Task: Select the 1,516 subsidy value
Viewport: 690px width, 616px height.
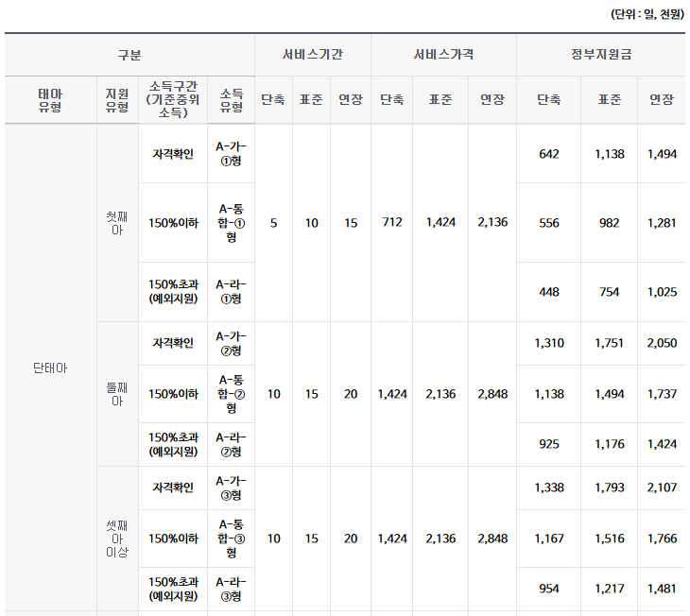Action: tap(609, 539)
